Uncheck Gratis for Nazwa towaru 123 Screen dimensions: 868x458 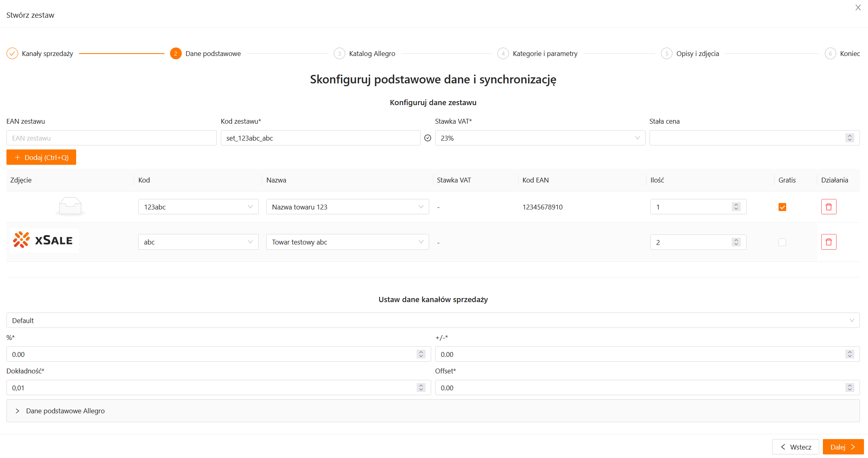coord(782,207)
